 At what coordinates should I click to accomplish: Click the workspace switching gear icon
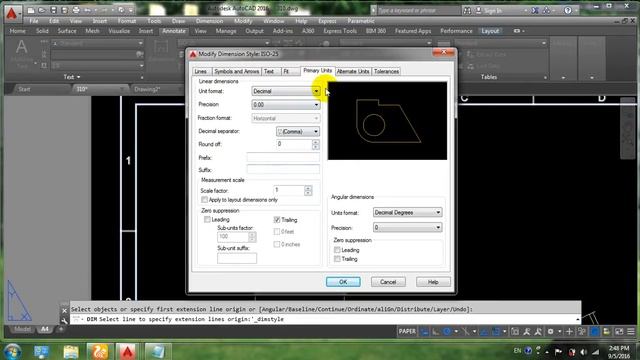[551, 331]
